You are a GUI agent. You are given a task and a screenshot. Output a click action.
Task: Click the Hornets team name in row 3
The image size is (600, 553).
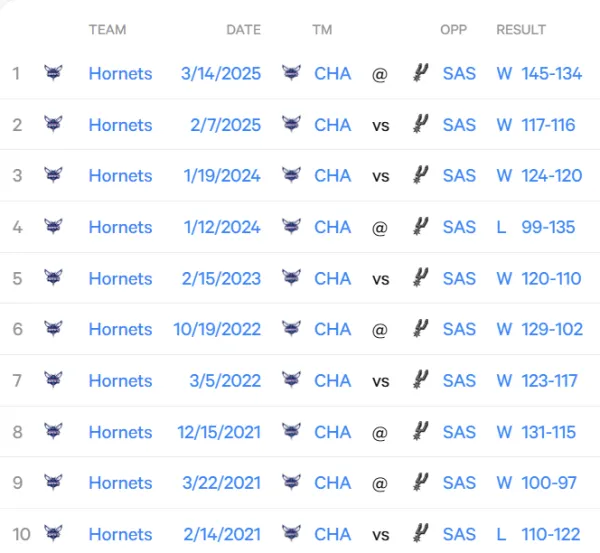(121, 176)
